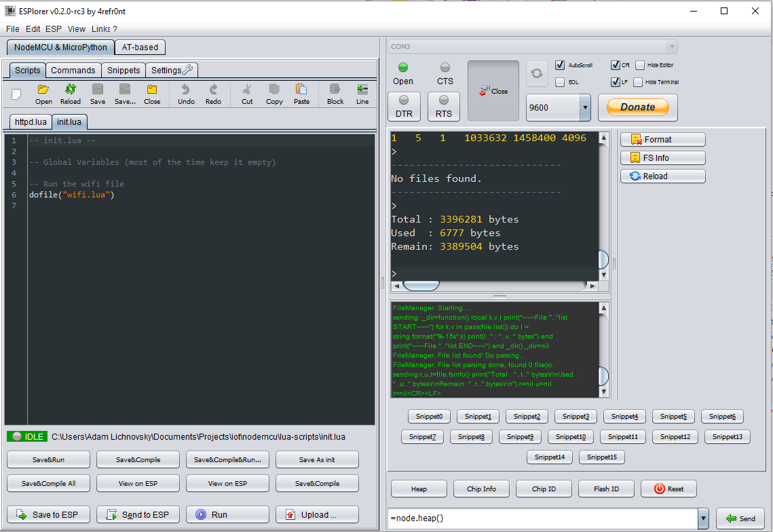
Task: Switch to the httpd.lua file tab
Action: tap(30, 122)
